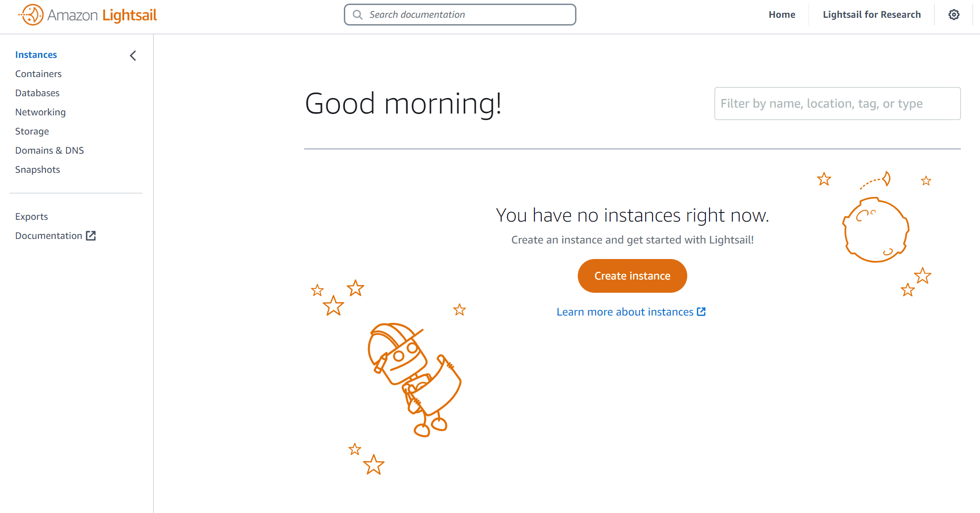Open the Instances section
980x513 pixels.
(36, 55)
